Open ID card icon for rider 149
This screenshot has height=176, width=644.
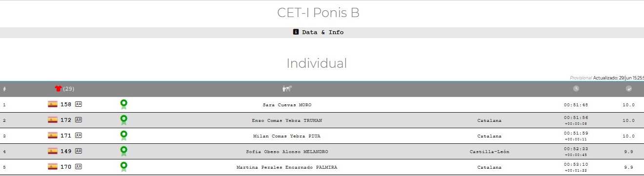click(79, 151)
